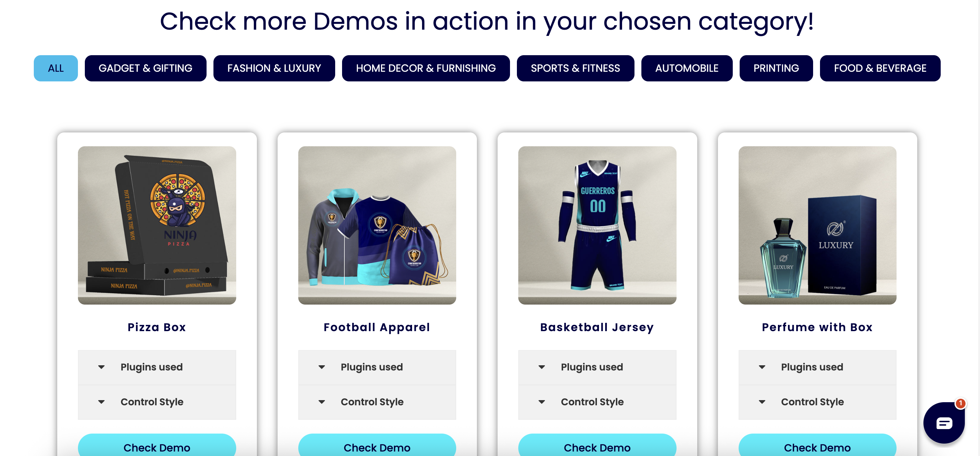Click the chat notification badge

pos(960,403)
